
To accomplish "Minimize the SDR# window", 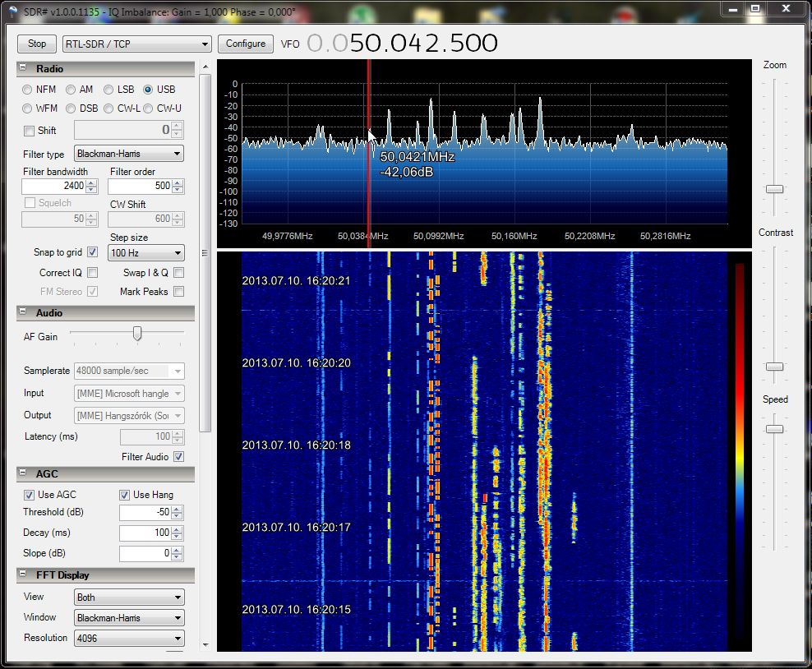I will 733,8.
